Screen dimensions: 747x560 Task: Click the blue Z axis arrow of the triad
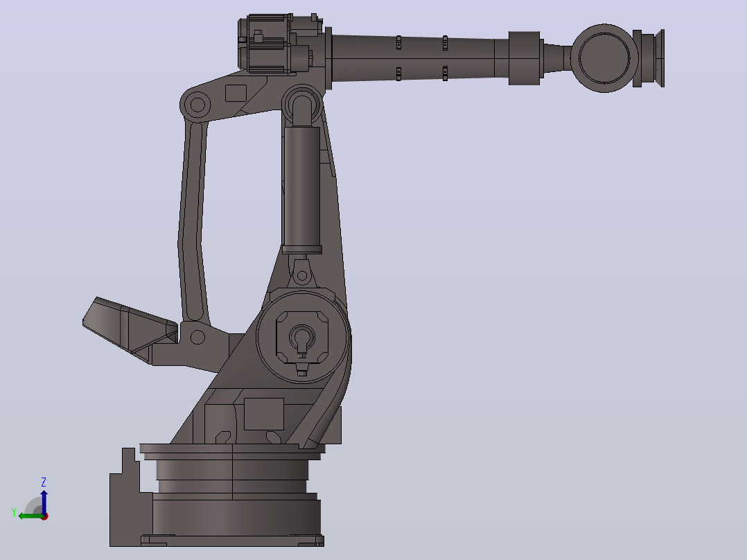pyautogui.click(x=44, y=502)
